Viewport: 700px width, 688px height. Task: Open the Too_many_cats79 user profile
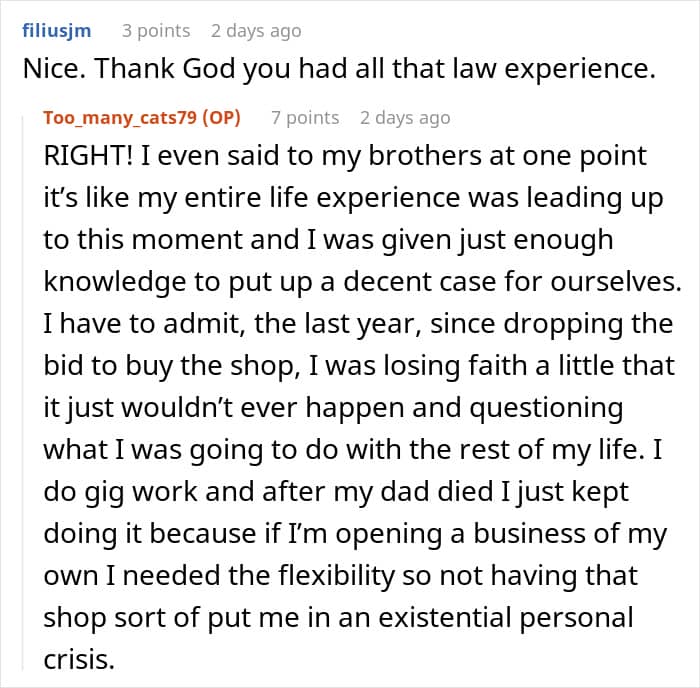tap(119, 117)
